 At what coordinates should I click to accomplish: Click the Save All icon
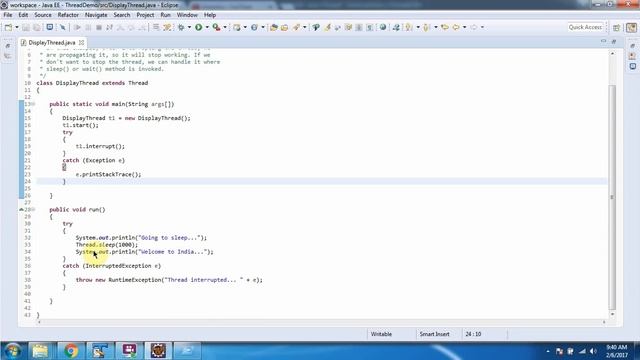pyautogui.click(x=37, y=27)
